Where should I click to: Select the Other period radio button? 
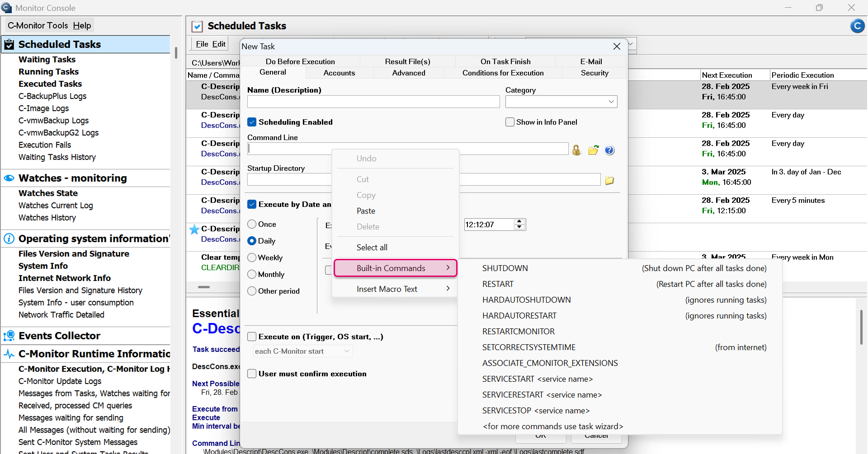252,291
